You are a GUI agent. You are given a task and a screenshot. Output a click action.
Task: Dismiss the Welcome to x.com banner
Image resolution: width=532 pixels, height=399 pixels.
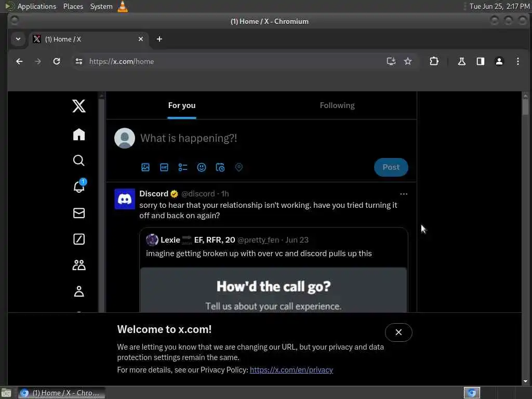(x=398, y=332)
